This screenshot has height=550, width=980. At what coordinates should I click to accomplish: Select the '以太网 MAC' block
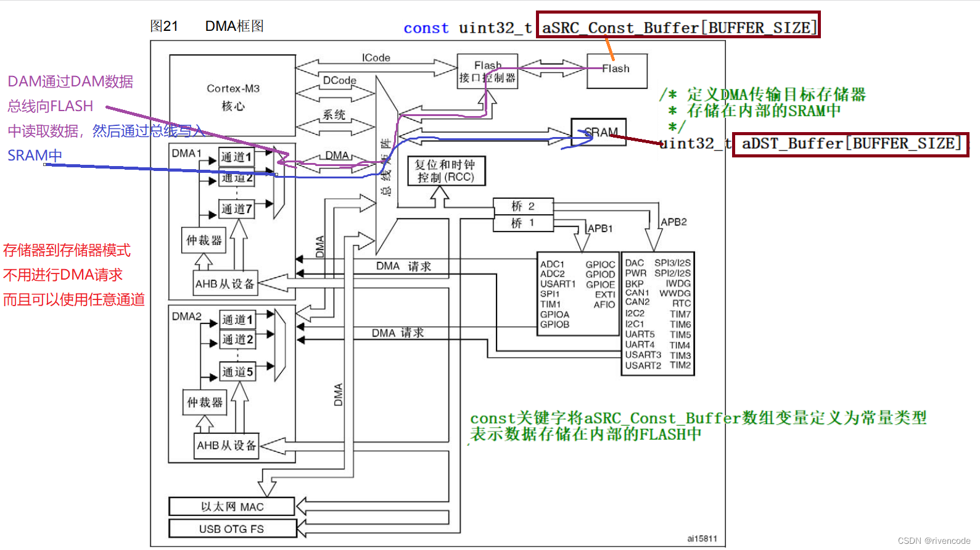pyautogui.click(x=232, y=507)
